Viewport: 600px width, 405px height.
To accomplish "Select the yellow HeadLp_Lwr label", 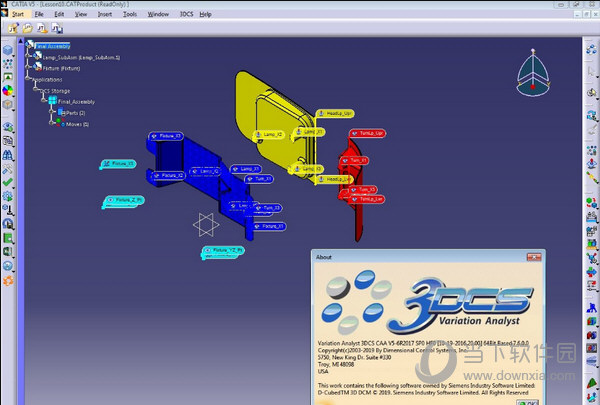I will 334,179.
